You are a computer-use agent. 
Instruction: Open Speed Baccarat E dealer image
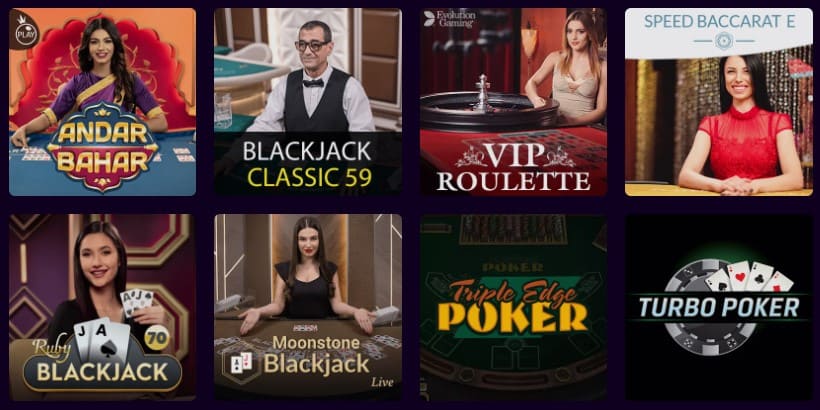coord(719,127)
